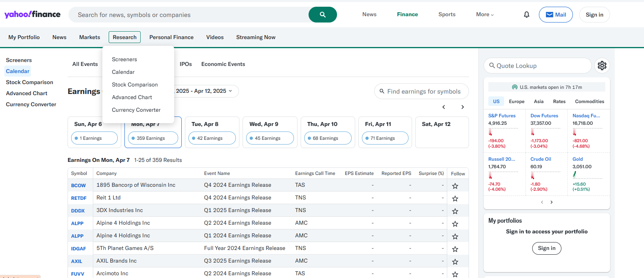Follow Alpine 4 Q1 2024 row star
The width and height of the screenshot is (644, 278).
coord(455,236)
